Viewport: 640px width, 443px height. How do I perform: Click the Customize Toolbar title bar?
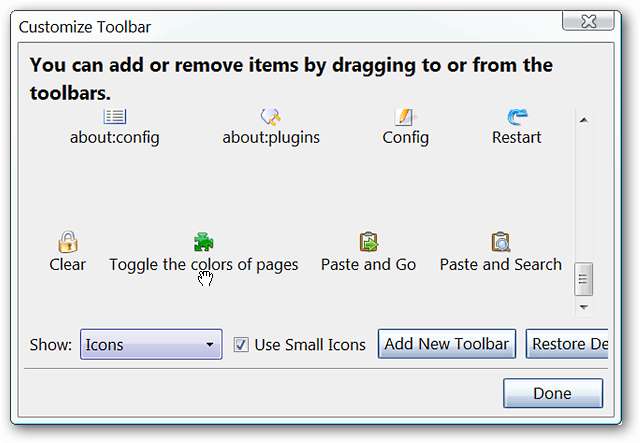pyautogui.click(x=250, y=25)
